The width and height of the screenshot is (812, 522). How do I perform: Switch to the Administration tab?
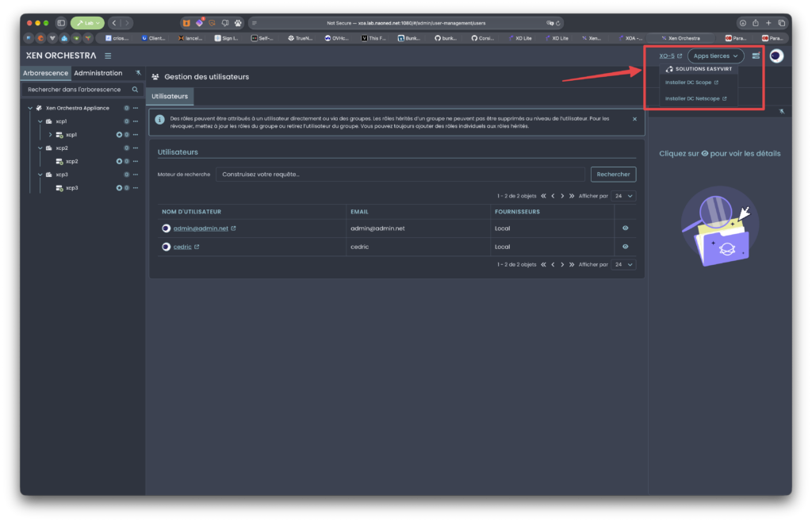[x=98, y=73]
